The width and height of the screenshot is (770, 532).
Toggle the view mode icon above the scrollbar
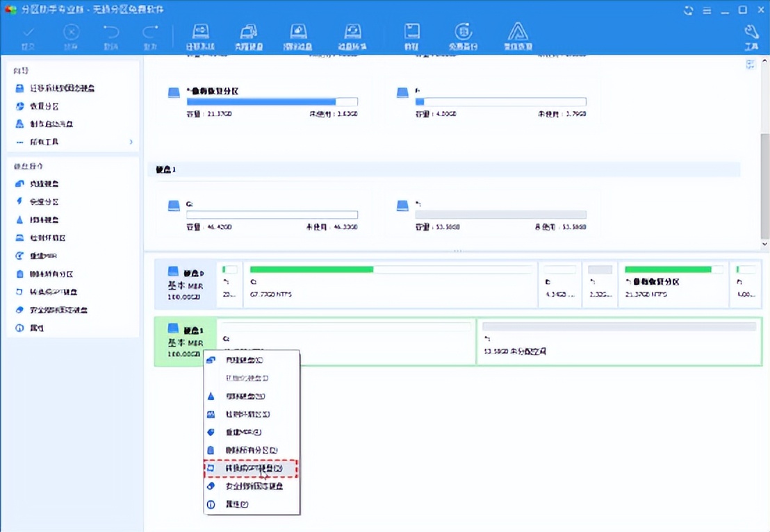point(751,65)
